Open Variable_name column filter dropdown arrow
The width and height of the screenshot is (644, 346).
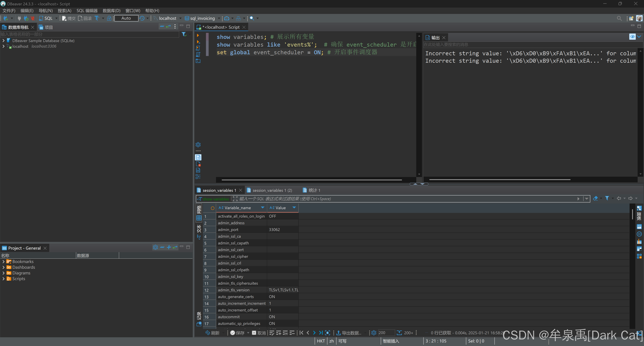click(x=262, y=208)
